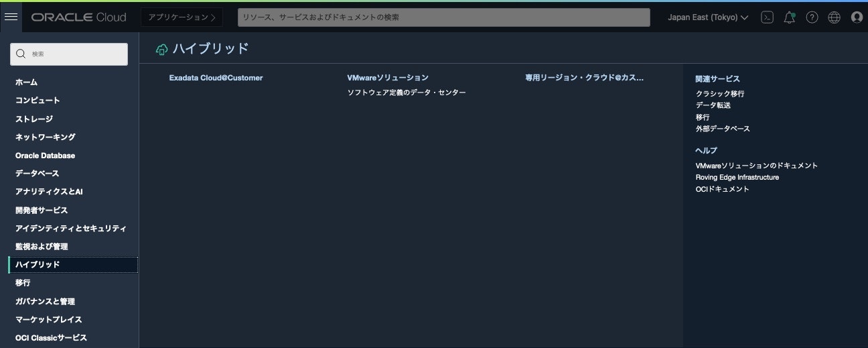Open the help question mark icon
Image resolution: width=868 pixels, height=348 pixels.
[812, 17]
